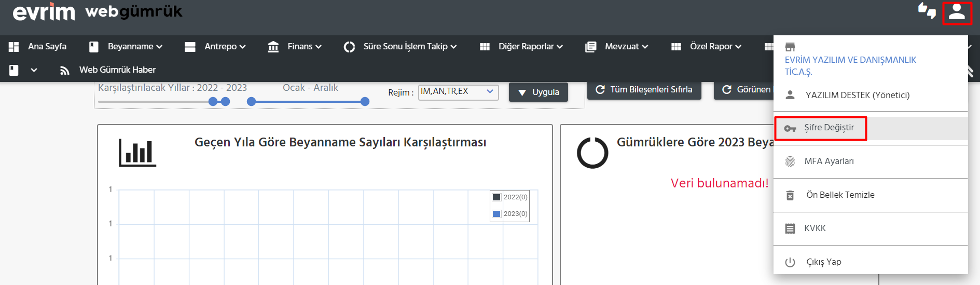The width and height of the screenshot is (980, 285).
Task: Click the Evrim webgümrük logo
Action: point(98,12)
